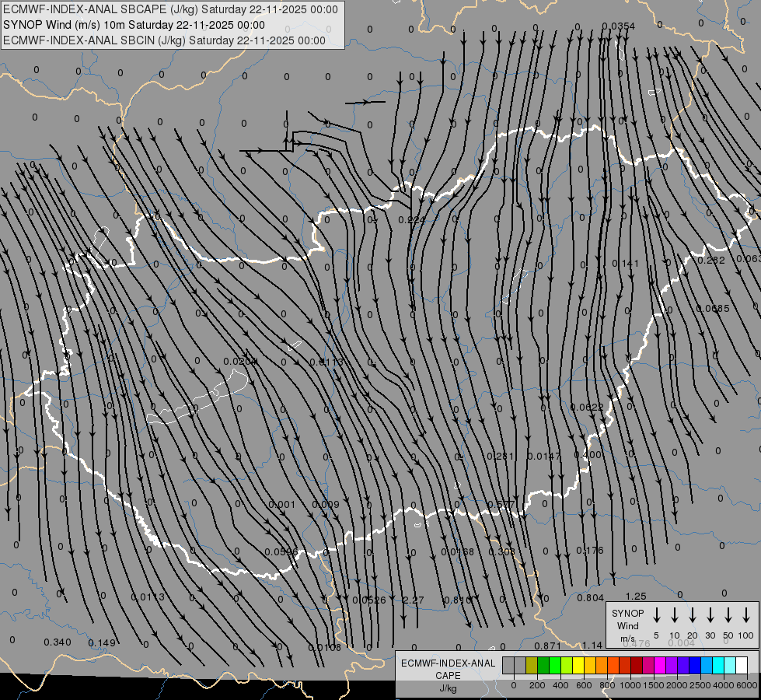Click Lake Balaton outline on the map
Viewport: 761px width, 700px height.
(198, 397)
